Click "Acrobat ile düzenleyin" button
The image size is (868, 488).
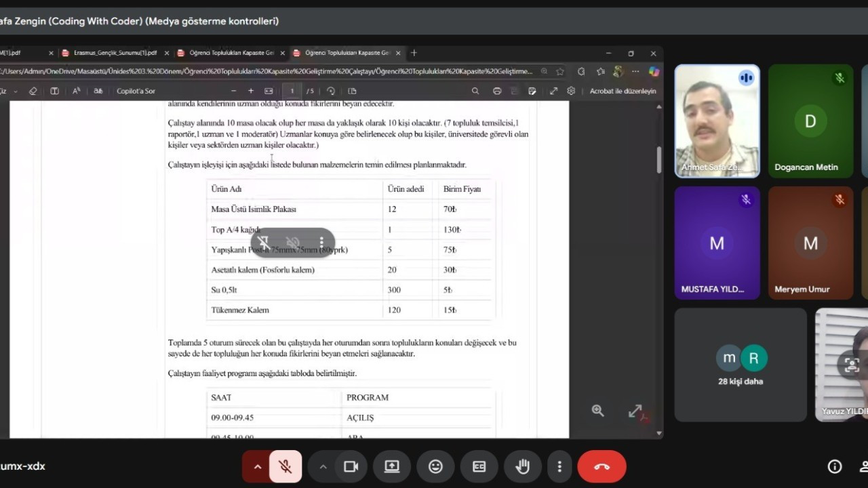623,91
